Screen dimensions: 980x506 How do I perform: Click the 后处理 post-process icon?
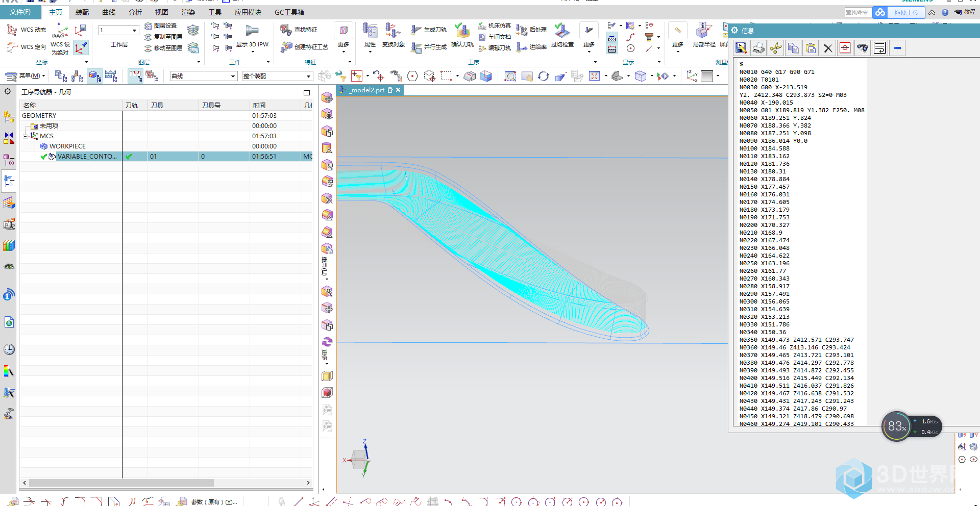(x=522, y=30)
